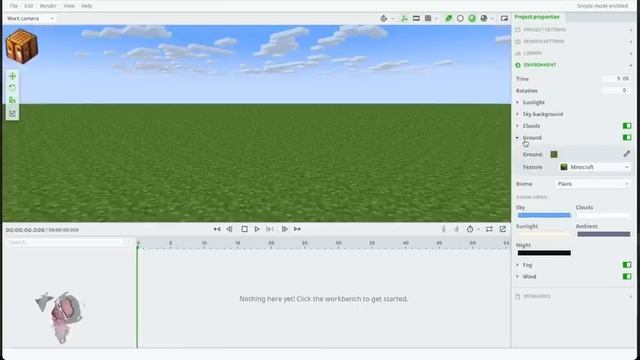Collapse the Ground section
640x360 pixels.
pyautogui.click(x=518, y=138)
